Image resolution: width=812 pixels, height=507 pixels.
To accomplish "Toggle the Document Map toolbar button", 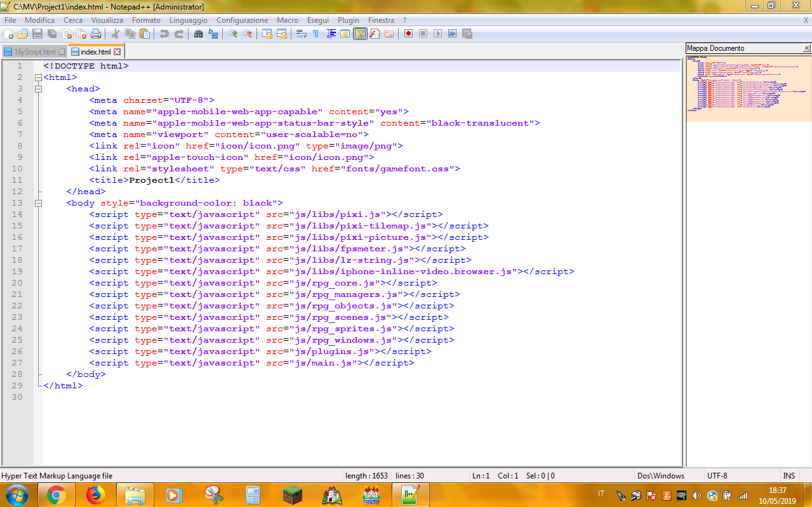I will [360, 34].
